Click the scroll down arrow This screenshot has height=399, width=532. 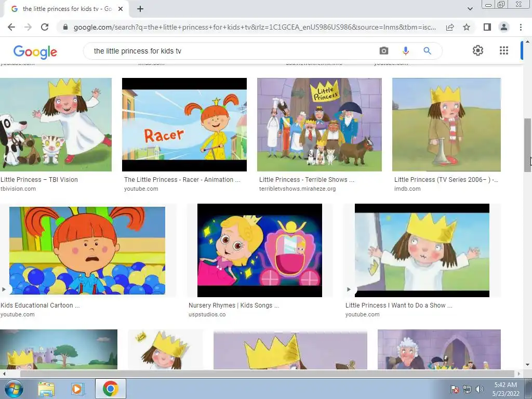coord(527,365)
